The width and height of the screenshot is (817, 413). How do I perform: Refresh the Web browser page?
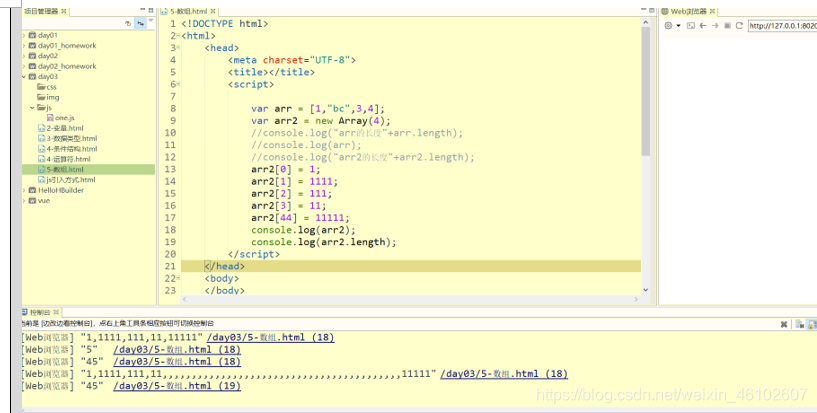point(739,26)
